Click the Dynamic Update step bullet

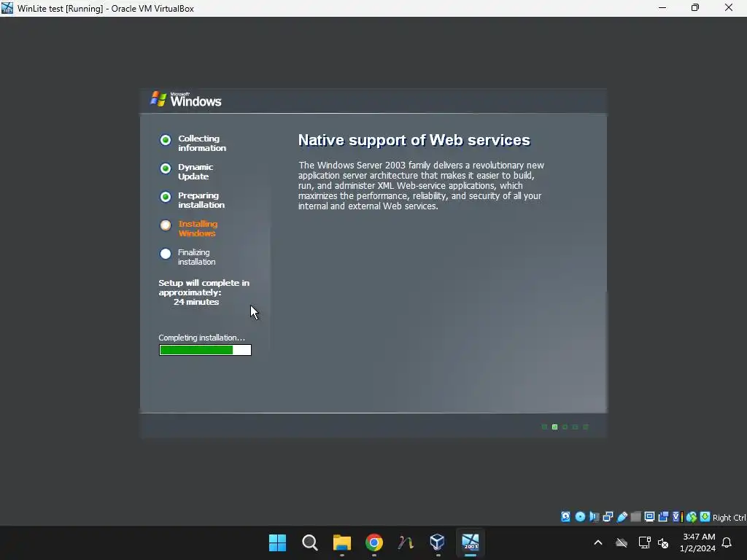pyautogui.click(x=166, y=168)
